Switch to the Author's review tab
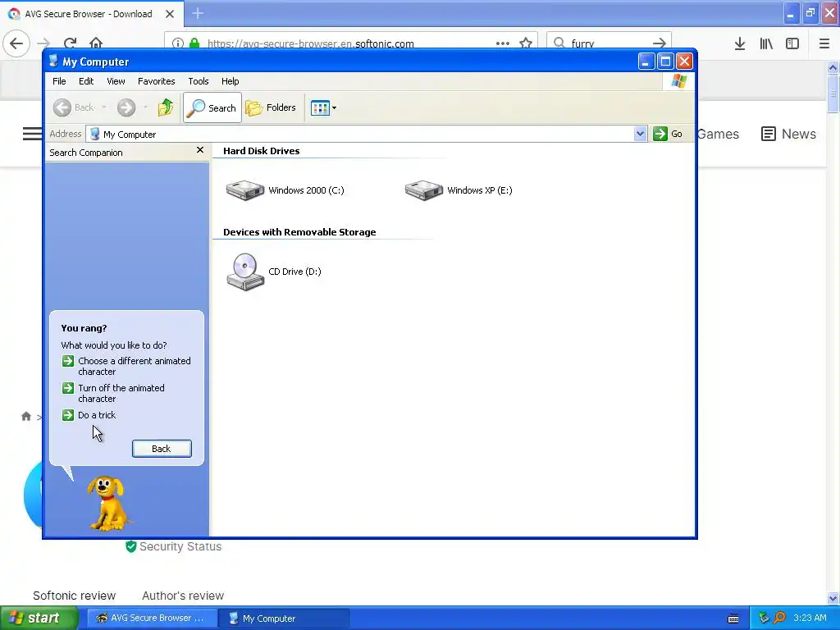The width and height of the screenshot is (840, 630). tap(183, 596)
